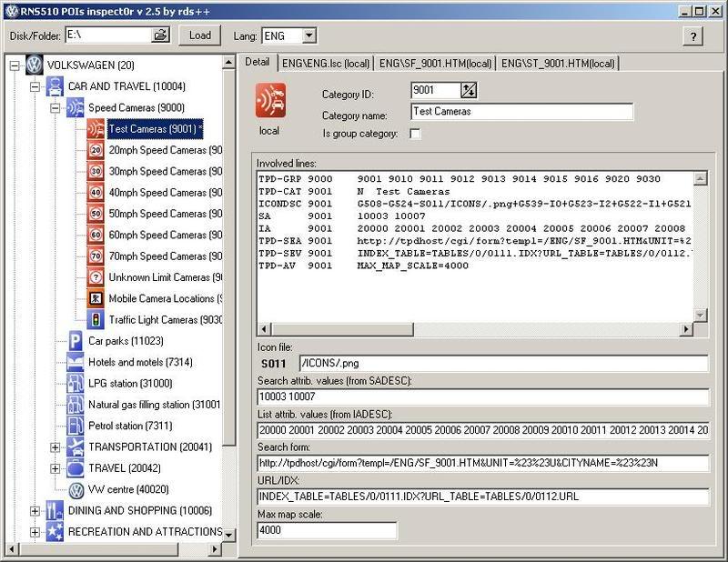Click the question mark help button
Image resolution: width=728 pixels, height=562 pixels.
693,36
